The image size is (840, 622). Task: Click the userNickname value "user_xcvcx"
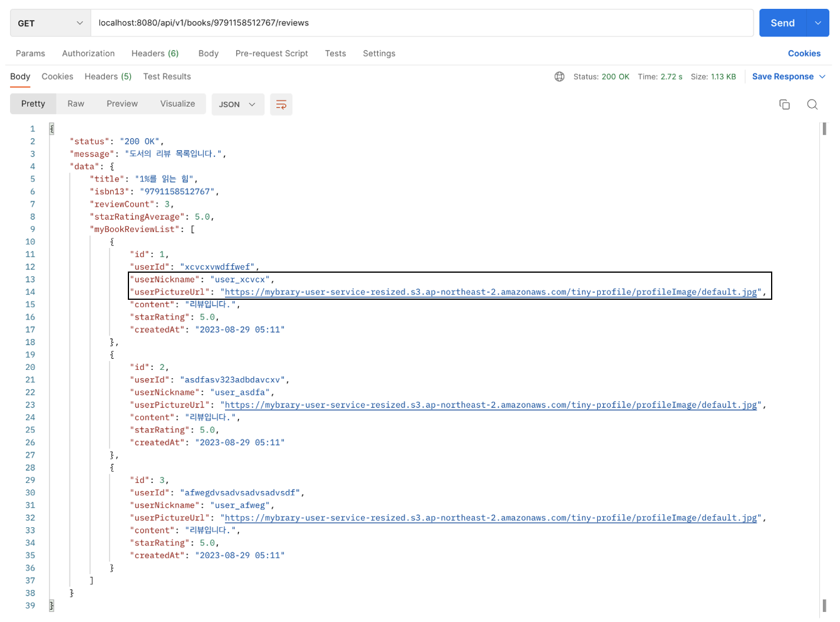tap(240, 279)
